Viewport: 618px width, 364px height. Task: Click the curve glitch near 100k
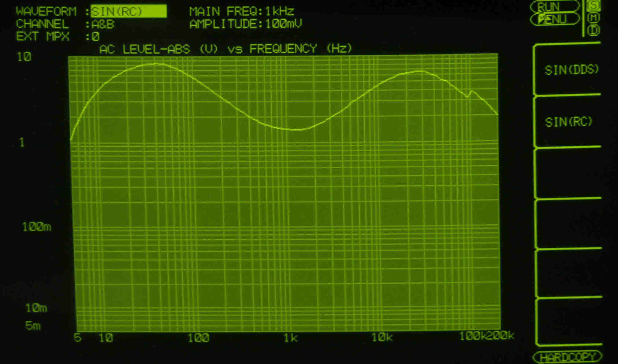pos(469,94)
